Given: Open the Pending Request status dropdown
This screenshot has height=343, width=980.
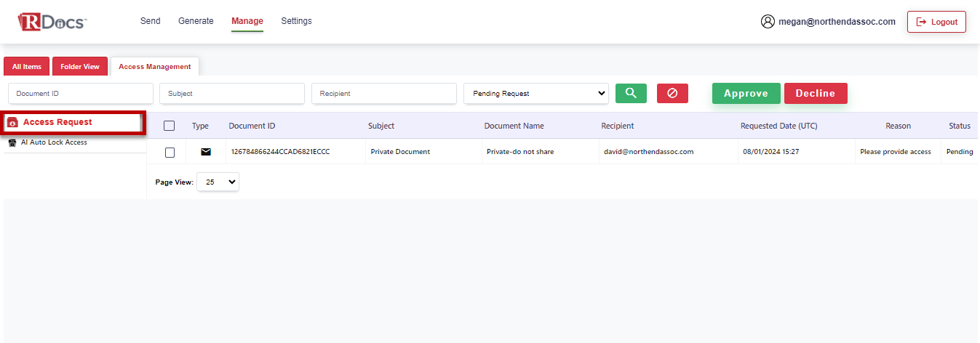Looking at the screenshot, I should tap(536, 93).
